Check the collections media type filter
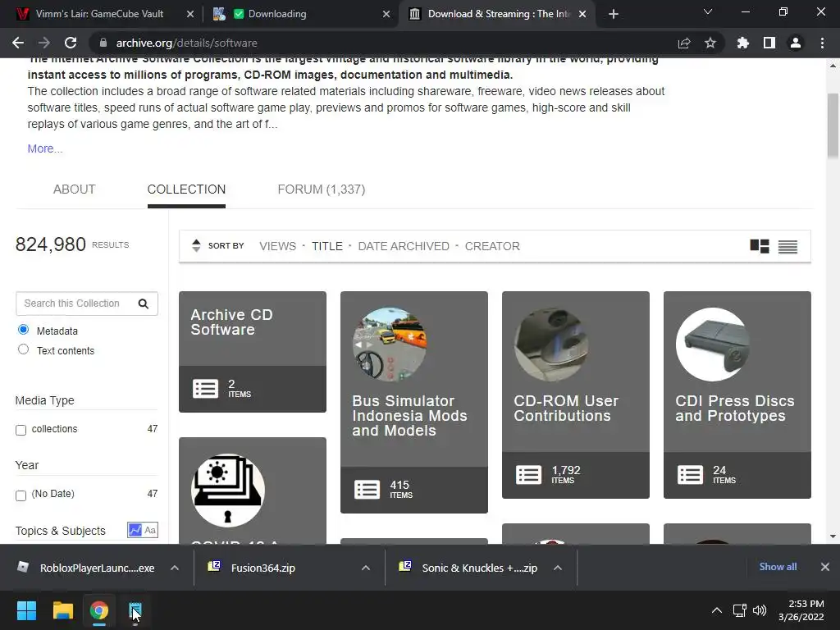The image size is (840, 630). (x=21, y=430)
